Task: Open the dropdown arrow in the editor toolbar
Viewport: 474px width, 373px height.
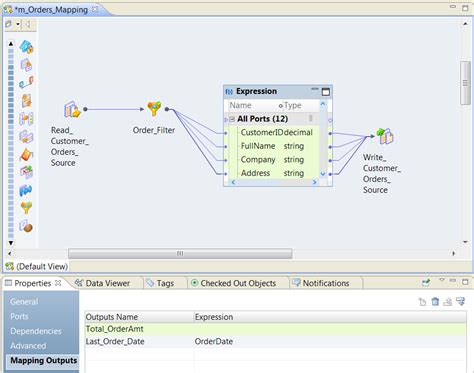Action: click(x=18, y=24)
